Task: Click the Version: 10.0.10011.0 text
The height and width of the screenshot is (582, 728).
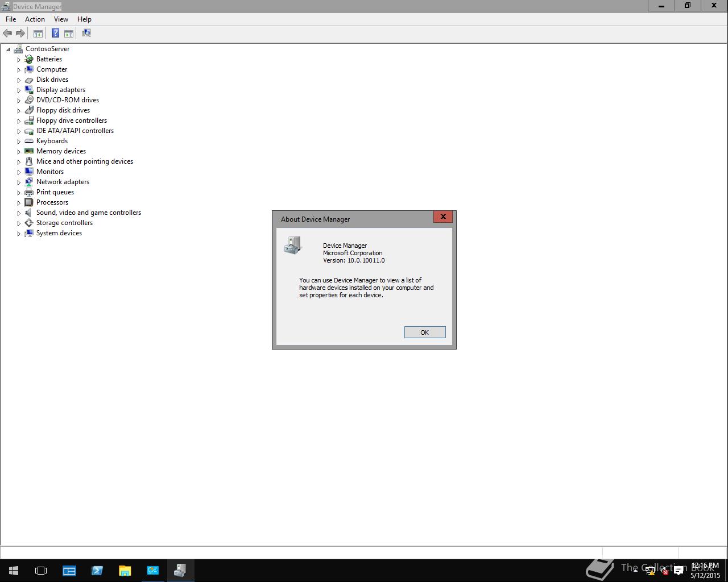Action: 354,260
